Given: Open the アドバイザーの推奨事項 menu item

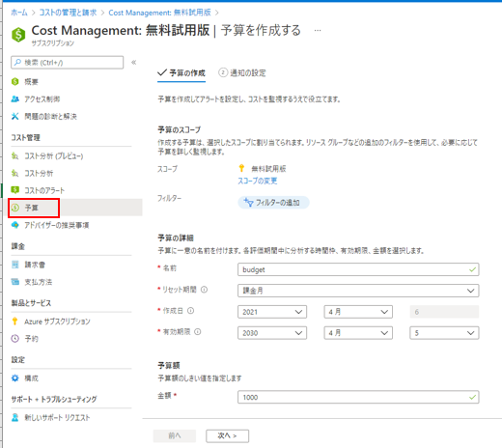Looking at the screenshot, I should coord(57,225).
